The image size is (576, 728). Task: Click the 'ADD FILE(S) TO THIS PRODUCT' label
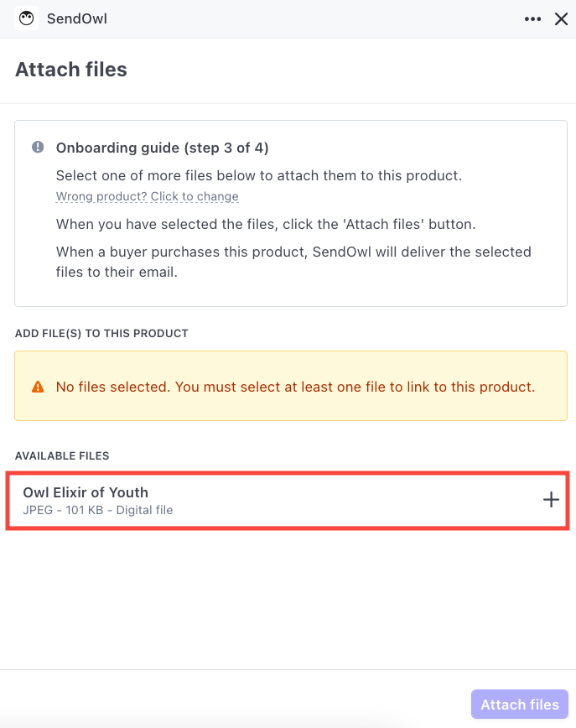[x=101, y=333]
